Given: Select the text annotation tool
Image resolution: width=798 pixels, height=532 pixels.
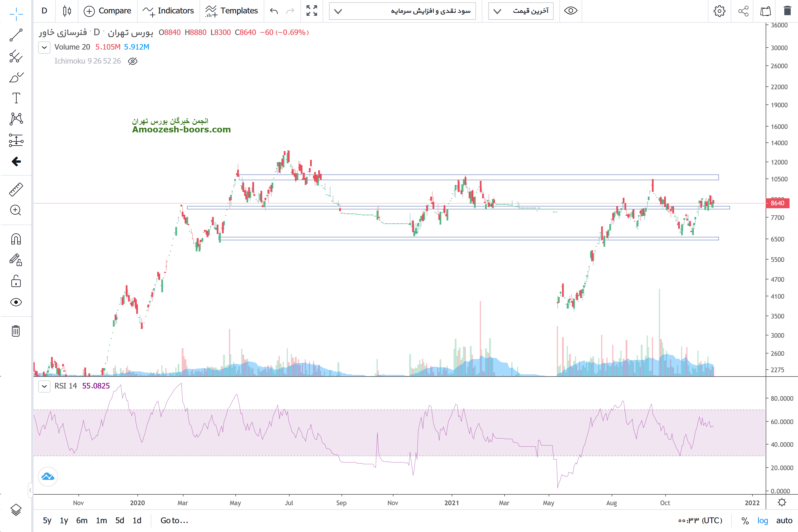Looking at the screenshot, I should (x=16, y=98).
